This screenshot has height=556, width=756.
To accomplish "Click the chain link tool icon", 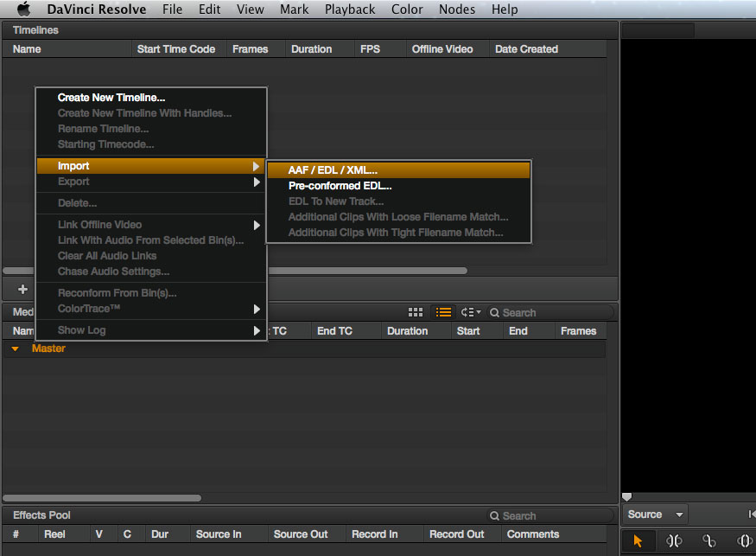I will click(x=709, y=541).
